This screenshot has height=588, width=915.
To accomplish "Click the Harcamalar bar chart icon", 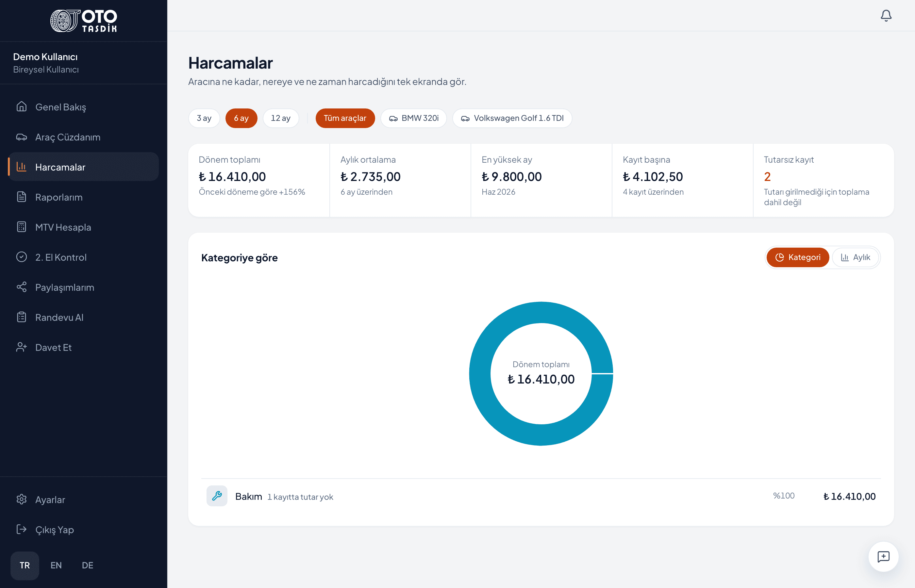I will point(21,167).
